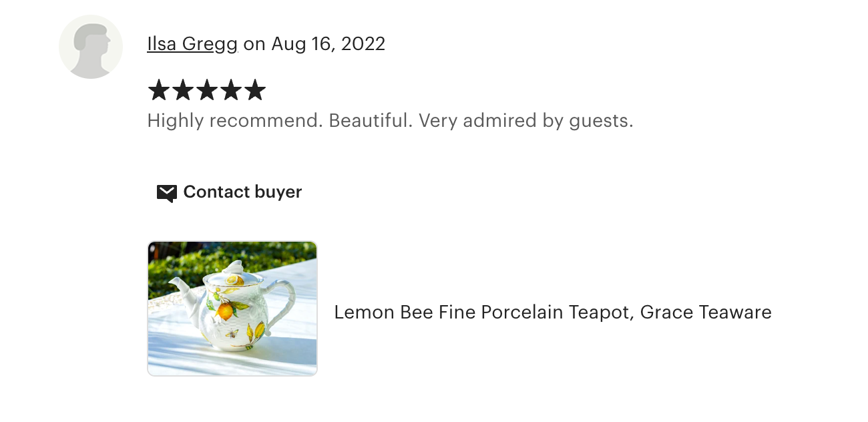Open the Ilsa Gregg profile link
Image resolution: width=868 pixels, height=422 pixels.
coord(192,44)
